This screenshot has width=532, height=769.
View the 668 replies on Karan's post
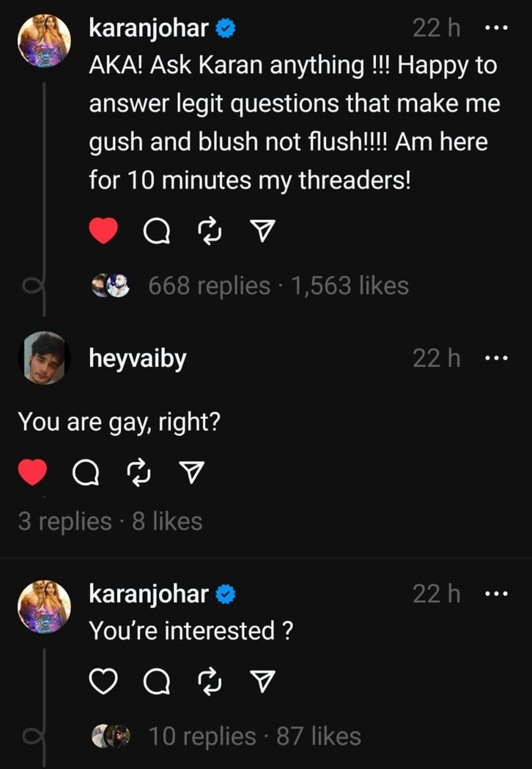209,286
